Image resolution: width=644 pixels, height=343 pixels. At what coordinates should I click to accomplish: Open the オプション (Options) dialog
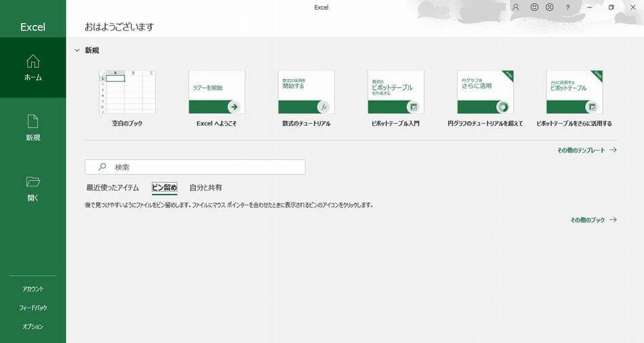click(33, 327)
